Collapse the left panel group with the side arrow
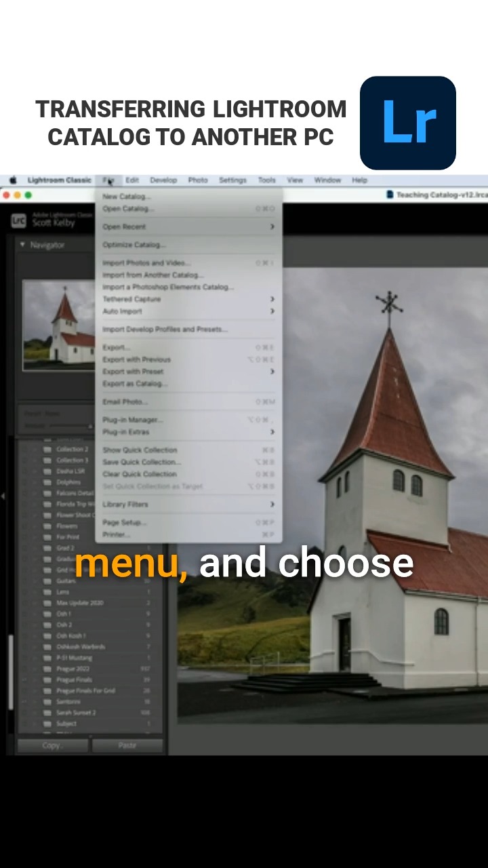 3,496
